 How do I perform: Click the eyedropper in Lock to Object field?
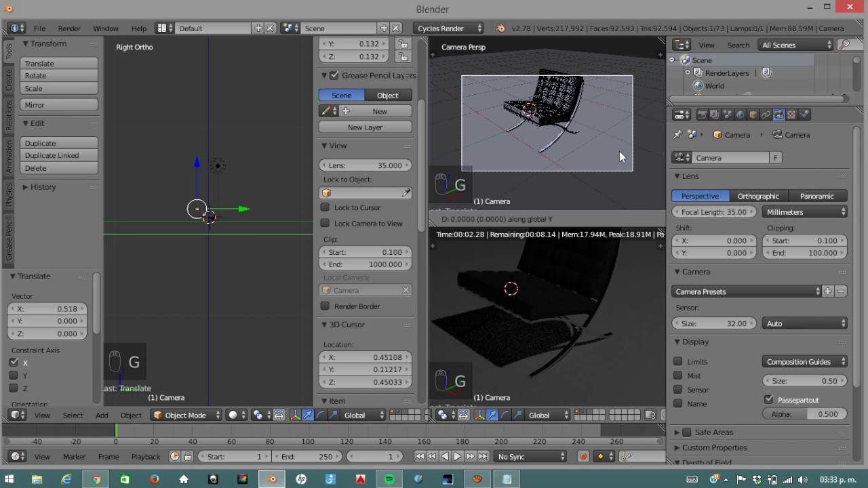coord(406,193)
